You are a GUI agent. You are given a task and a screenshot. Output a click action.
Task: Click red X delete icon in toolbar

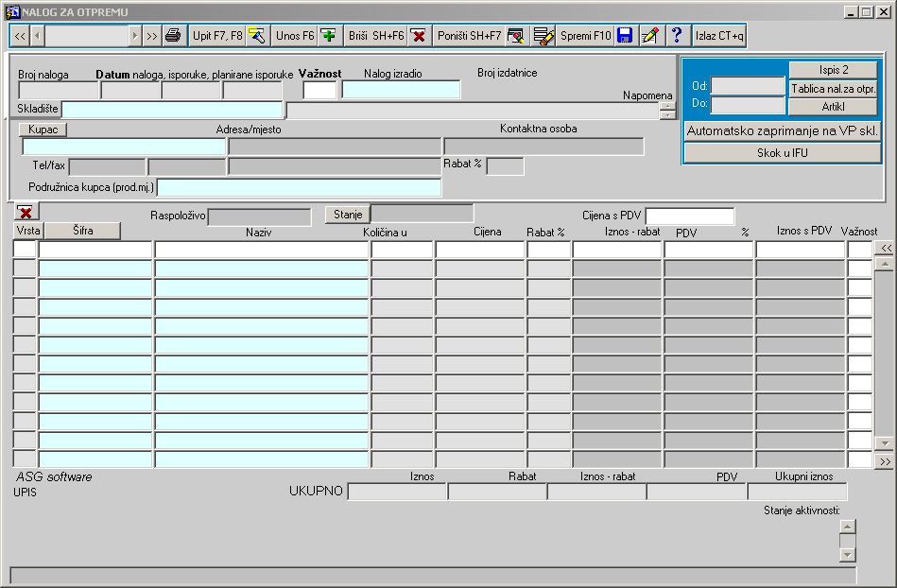[x=419, y=36]
